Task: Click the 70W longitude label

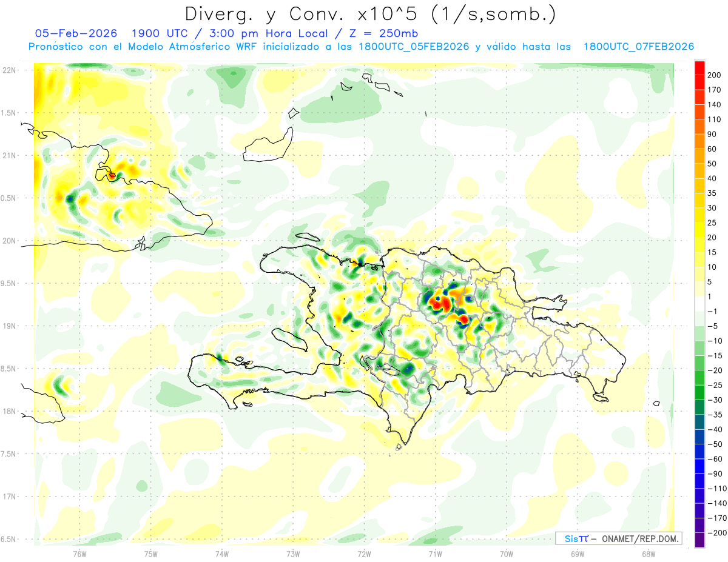Action: [x=507, y=553]
